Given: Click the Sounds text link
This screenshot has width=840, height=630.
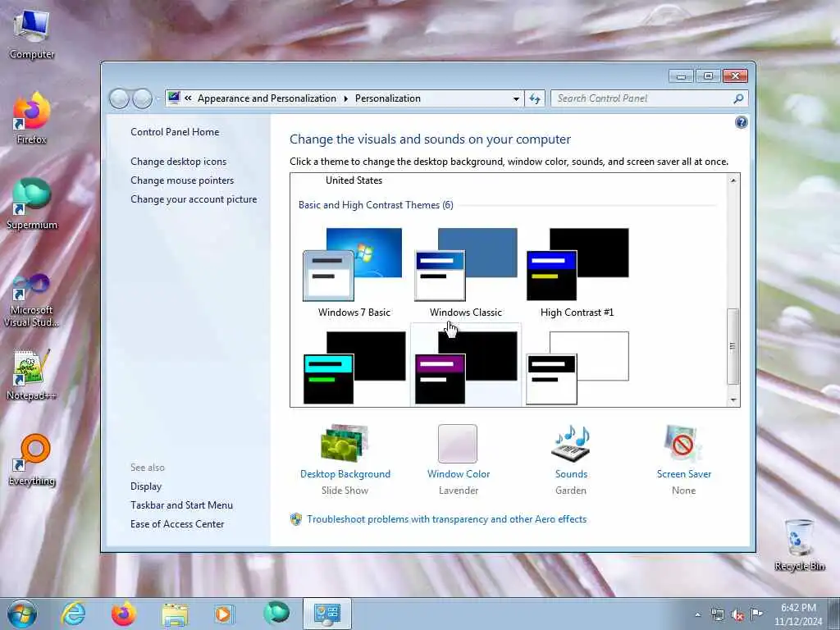Looking at the screenshot, I should click(571, 473).
